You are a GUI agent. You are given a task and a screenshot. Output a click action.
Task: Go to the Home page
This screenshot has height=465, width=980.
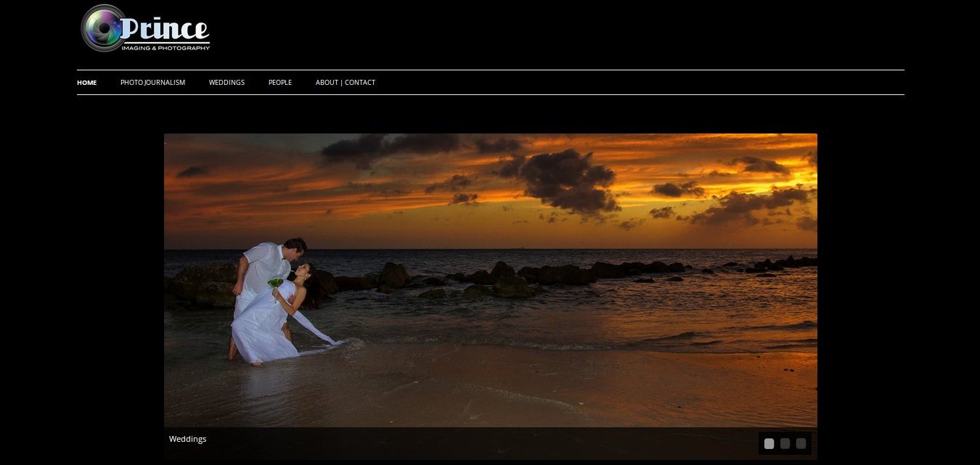tap(86, 83)
